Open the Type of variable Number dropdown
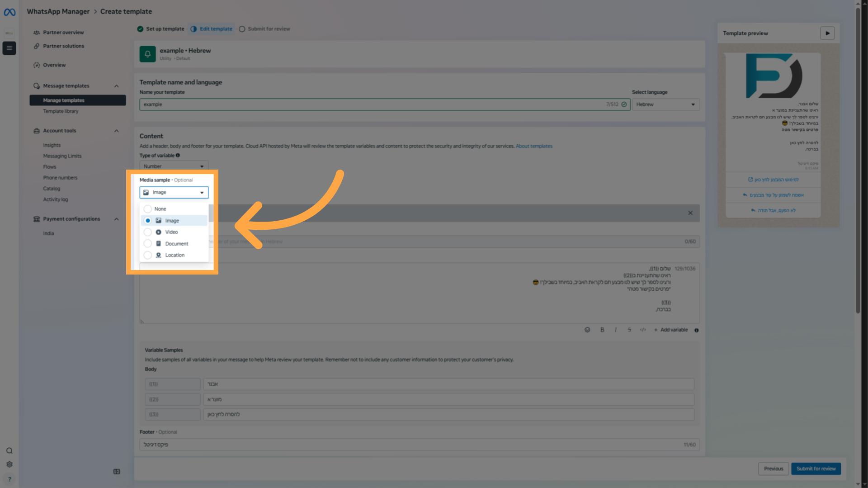Viewport: 868px width, 488px height. [174, 166]
